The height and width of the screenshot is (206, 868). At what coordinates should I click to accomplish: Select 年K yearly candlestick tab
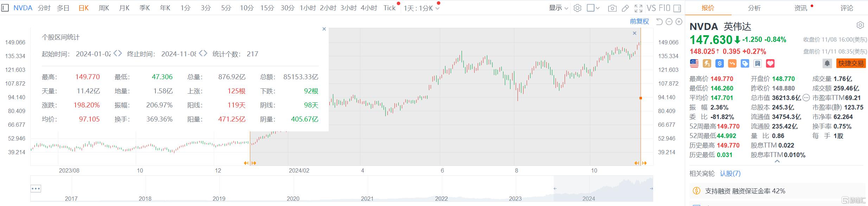(x=165, y=8)
